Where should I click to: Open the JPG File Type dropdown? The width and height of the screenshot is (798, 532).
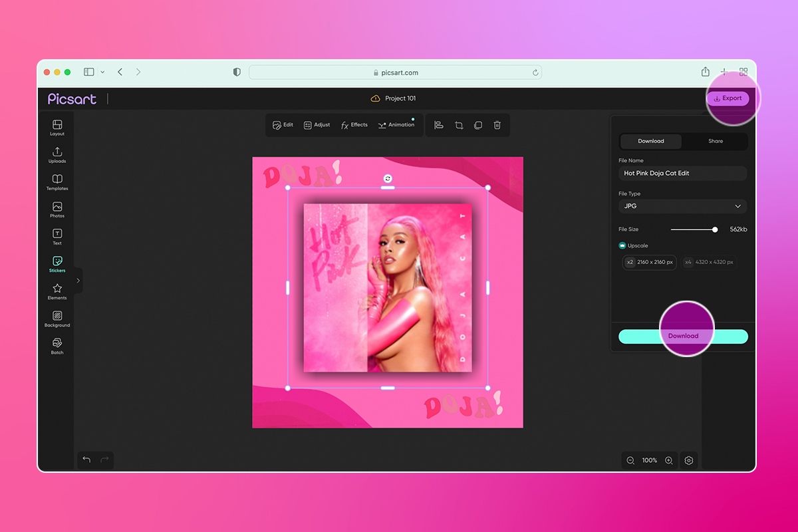tap(682, 206)
